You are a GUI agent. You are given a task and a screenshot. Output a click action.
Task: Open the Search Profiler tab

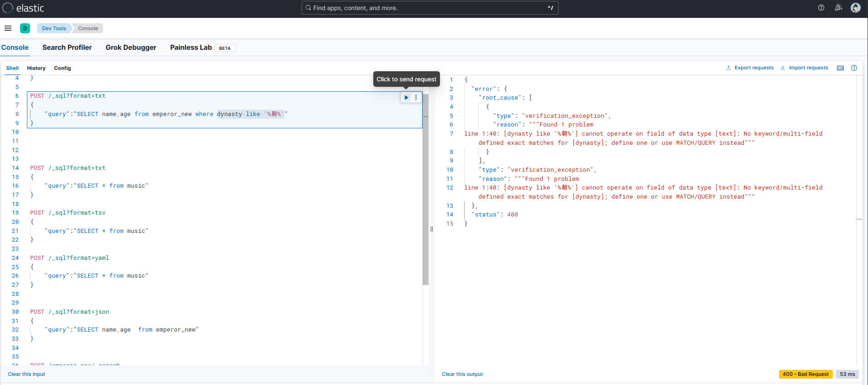67,47
